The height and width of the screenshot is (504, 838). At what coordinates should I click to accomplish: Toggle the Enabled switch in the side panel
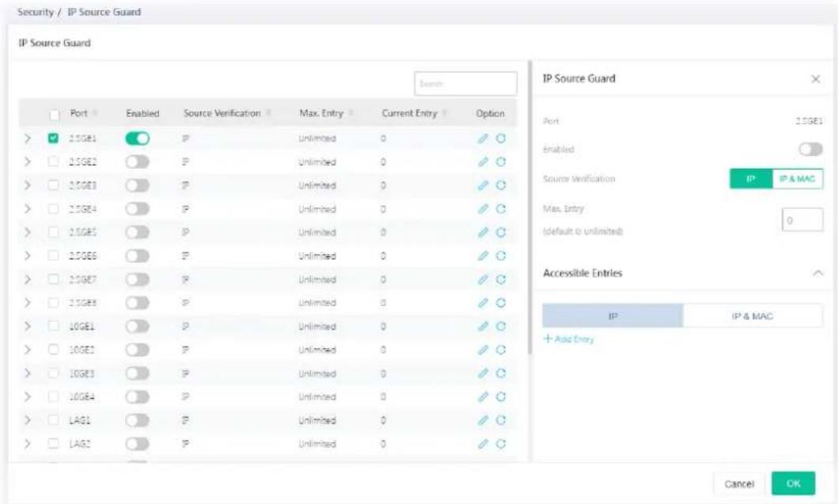pos(811,149)
